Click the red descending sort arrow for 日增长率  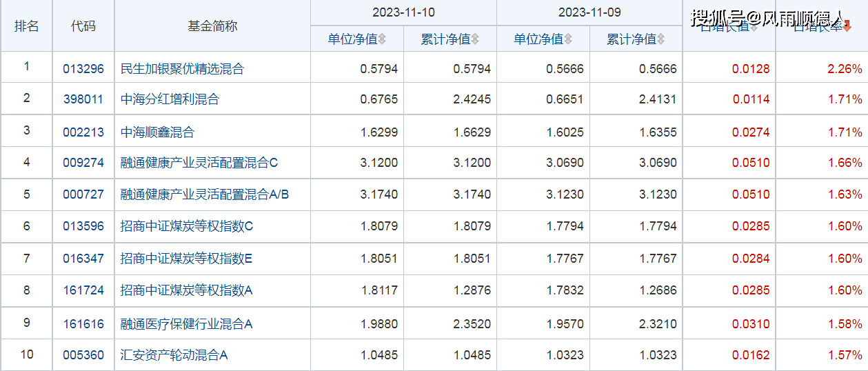click(x=847, y=27)
